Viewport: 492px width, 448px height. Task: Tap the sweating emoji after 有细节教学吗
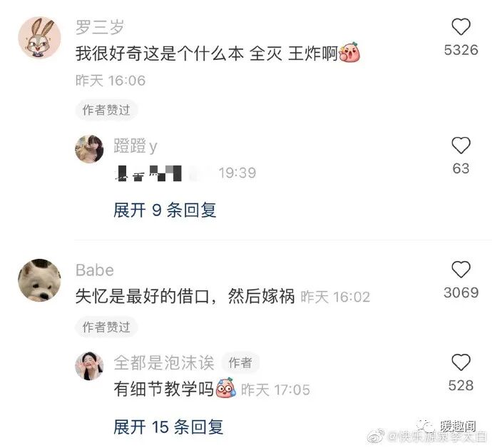pyautogui.click(x=225, y=388)
